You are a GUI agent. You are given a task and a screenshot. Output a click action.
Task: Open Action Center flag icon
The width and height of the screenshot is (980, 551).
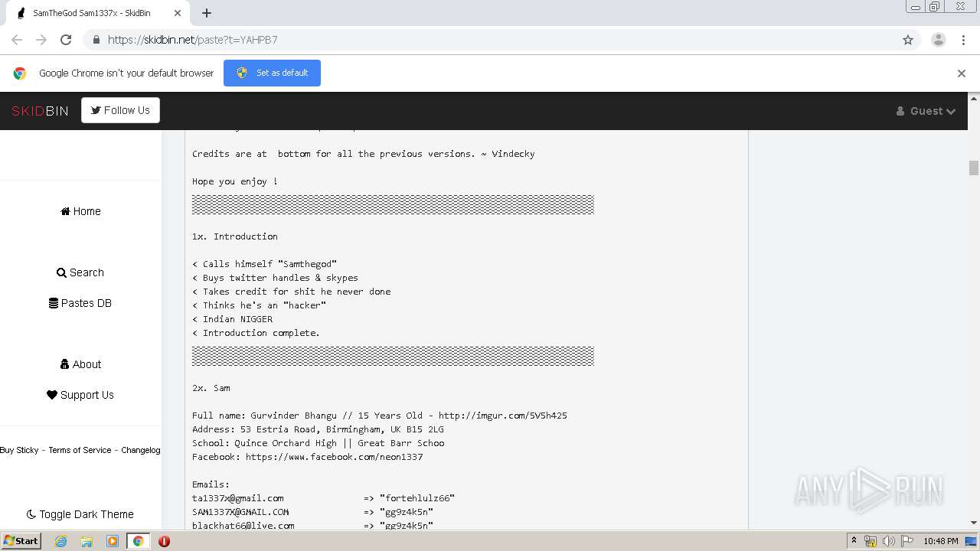(x=906, y=541)
